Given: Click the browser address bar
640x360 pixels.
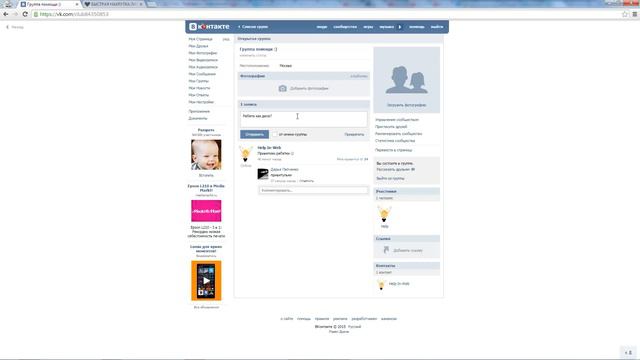Looking at the screenshot, I should [x=327, y=14].
